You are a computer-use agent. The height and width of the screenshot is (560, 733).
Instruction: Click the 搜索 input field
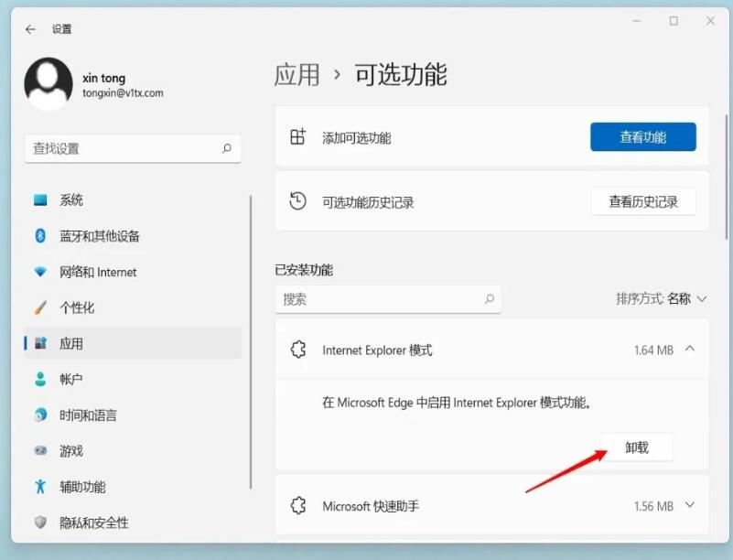(x=388, y=299)
